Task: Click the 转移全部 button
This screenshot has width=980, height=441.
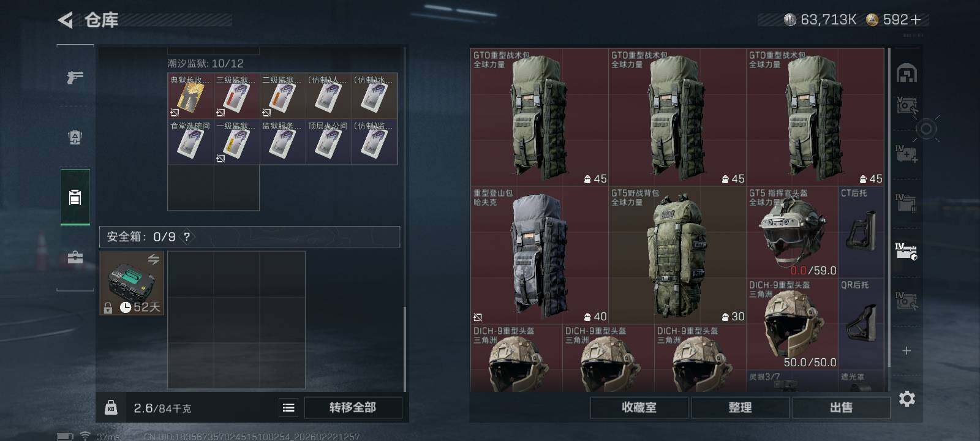Action: point(353,407)
